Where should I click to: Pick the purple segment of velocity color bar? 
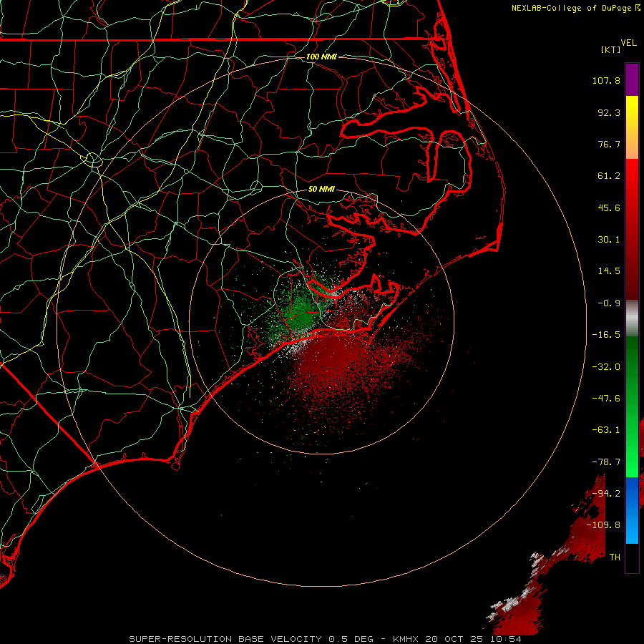pos(632,80)
